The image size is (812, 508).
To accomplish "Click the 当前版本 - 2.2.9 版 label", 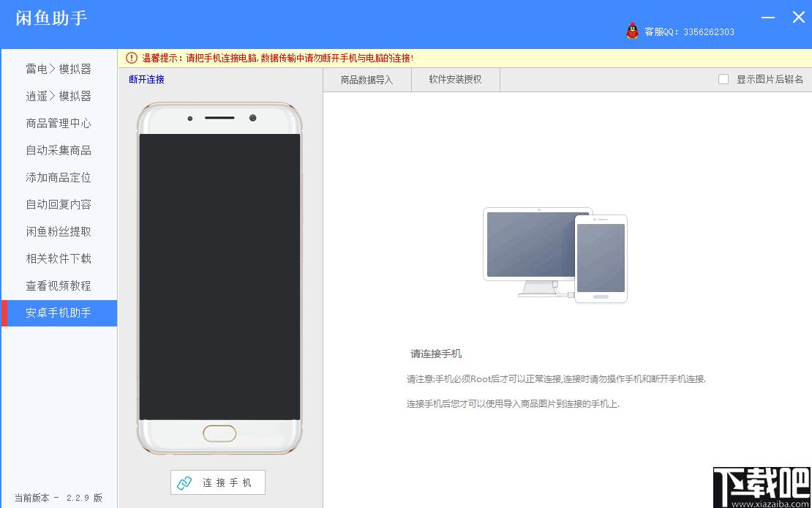I will (59, 498).
